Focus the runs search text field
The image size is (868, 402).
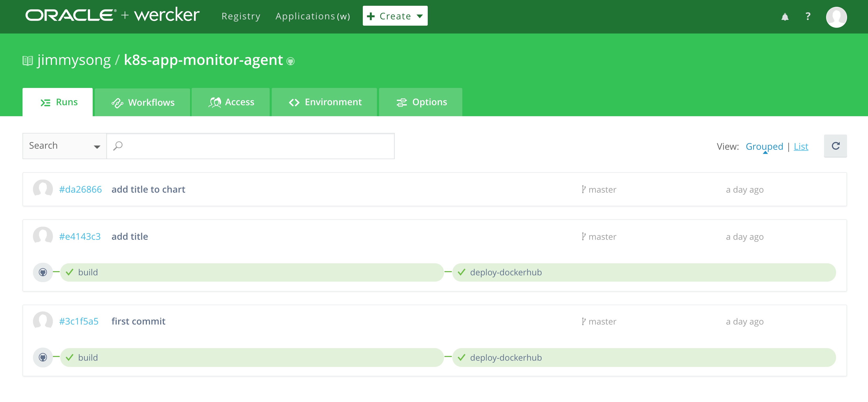point(256,146)
